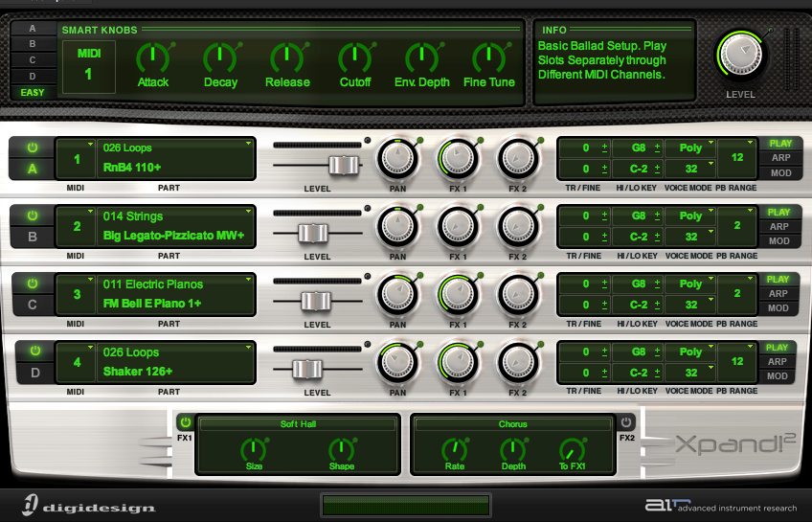Open slot D part dropdown Shaker 126+
The image size is (812, 522).
click(x=176, y=362)
